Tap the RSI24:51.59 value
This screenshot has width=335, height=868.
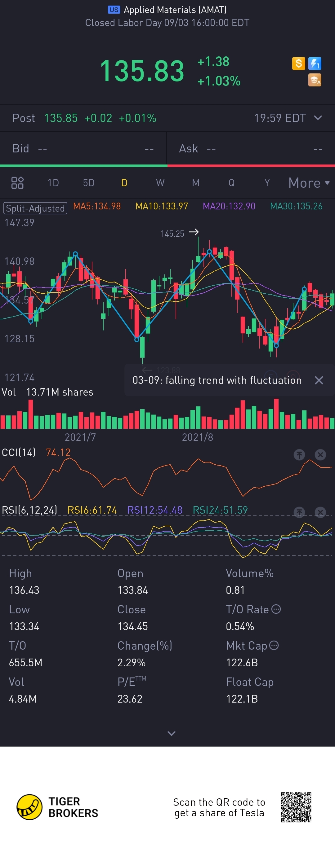220,510
